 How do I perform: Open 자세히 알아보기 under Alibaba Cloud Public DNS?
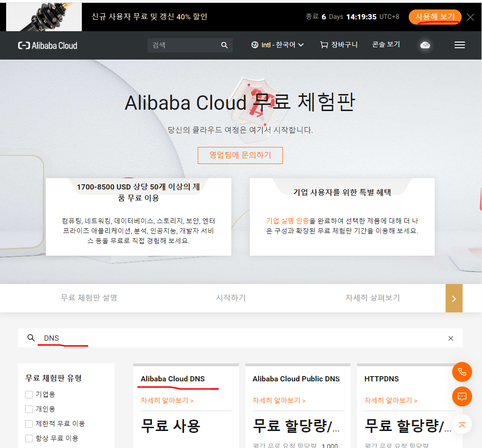tap(279, 400)
